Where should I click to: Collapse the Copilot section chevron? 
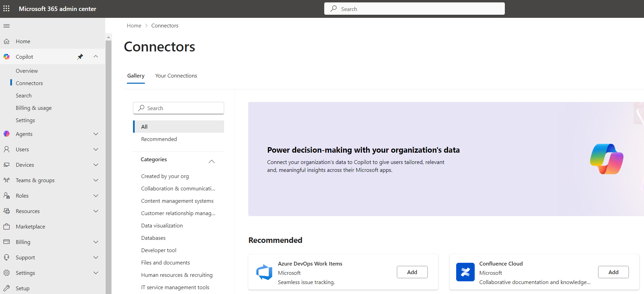click(x=96, y=57)
